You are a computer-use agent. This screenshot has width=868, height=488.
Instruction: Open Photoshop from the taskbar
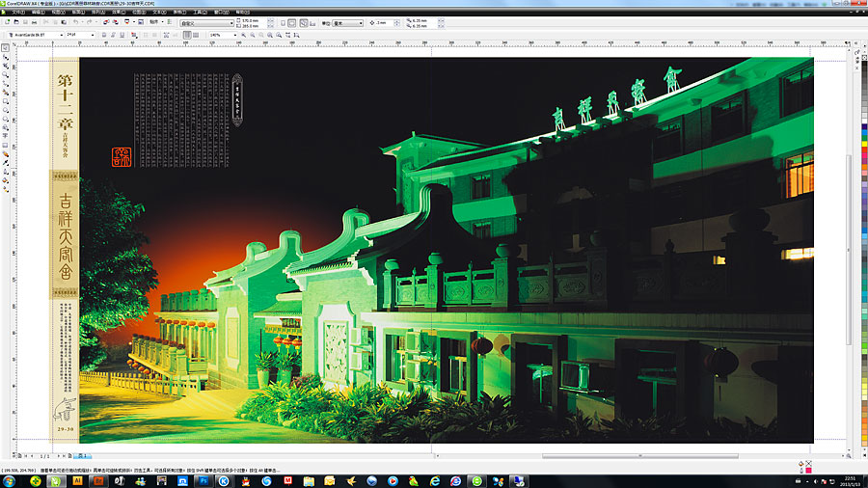click(x=203, y=481)
